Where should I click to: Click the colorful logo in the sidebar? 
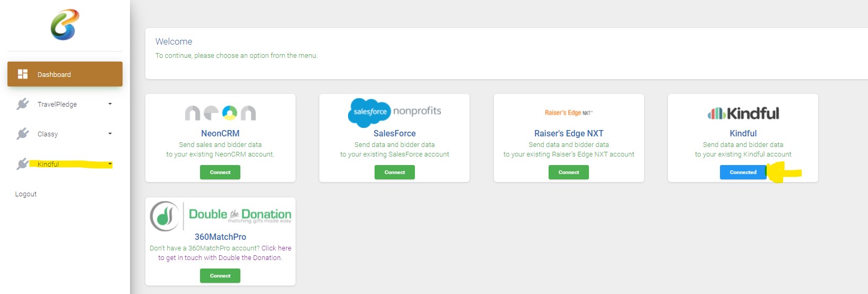pyautogui.click(x=65, y=25)
